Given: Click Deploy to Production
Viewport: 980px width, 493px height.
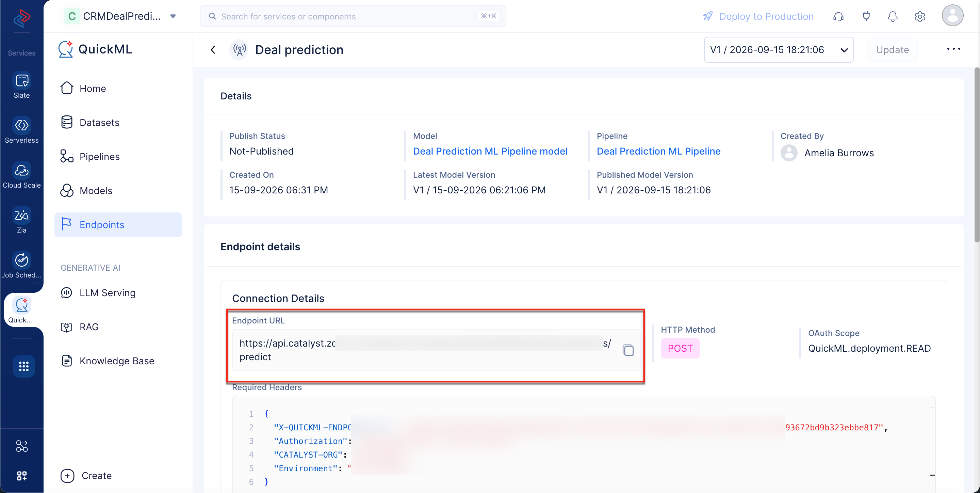Looking at the screenshot, I should (758, 16).
